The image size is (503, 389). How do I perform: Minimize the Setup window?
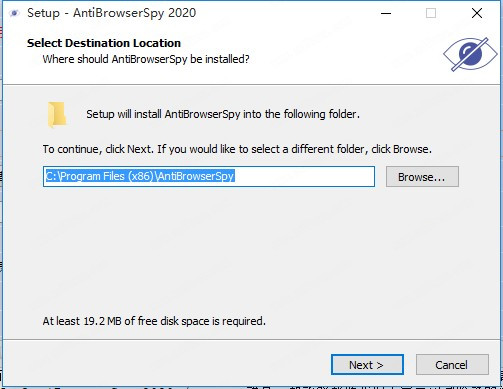(x=386, y=13)
